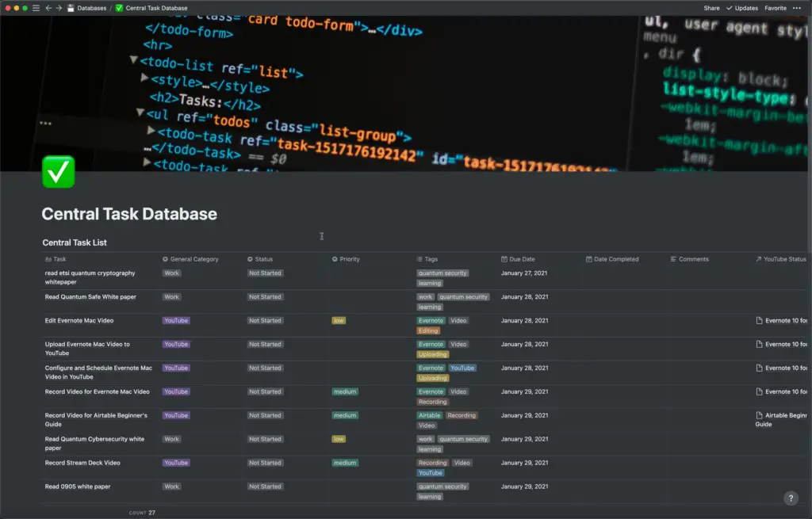812x519 pixels.
Task: Select 'Record Stream Deck Video' task
Action: 82,463
